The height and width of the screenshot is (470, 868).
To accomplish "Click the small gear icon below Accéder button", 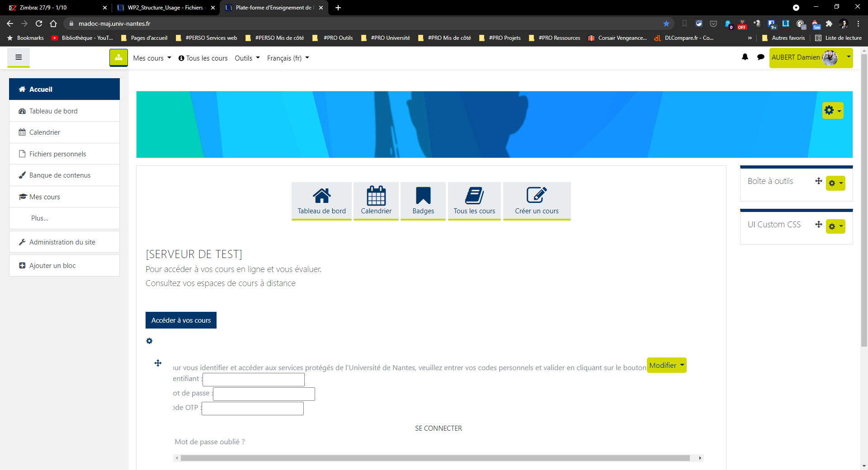I will point(149,341).
